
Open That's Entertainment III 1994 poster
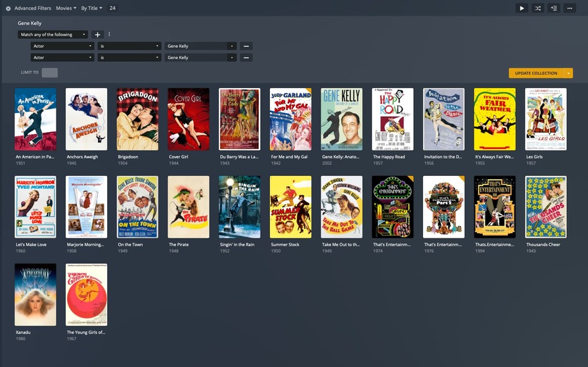click(x=495, y=207)
